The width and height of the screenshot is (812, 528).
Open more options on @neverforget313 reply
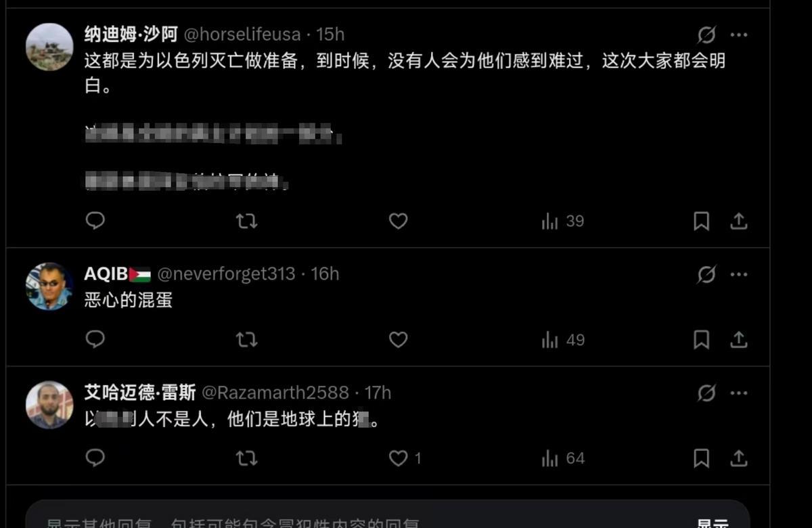739,274
